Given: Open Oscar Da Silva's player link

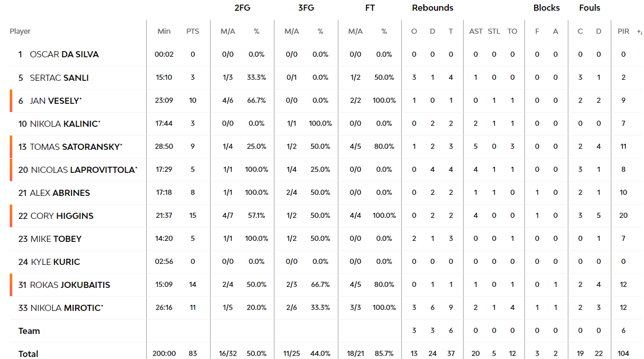Looking at the screenshot, I should pos(64,54).
